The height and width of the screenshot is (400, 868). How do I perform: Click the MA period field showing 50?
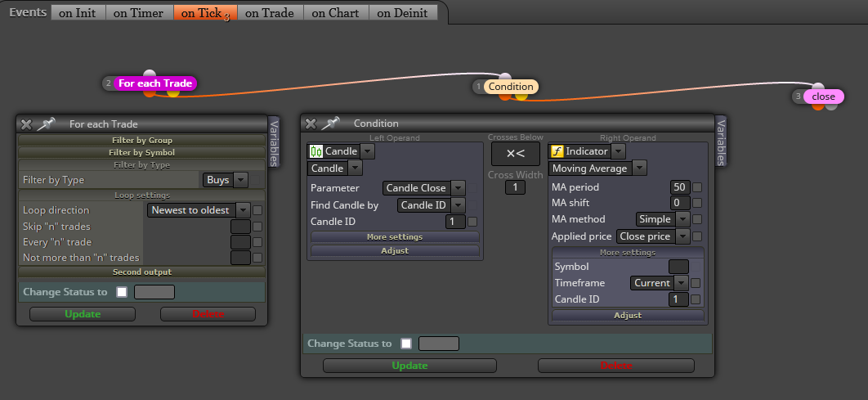pos(680,187)
